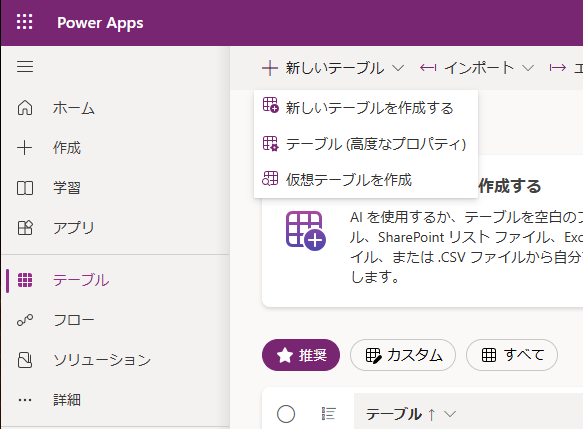Screen dimensions: 583x429
Task: Collapse the left navigation hamburger menu
Action: [25, 67]
